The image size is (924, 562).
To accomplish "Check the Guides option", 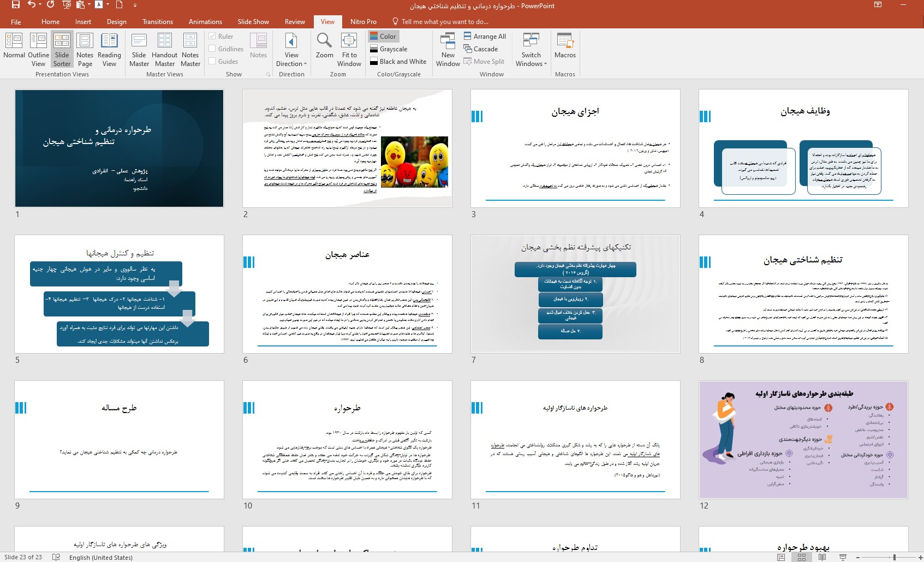I will [212, 62].
